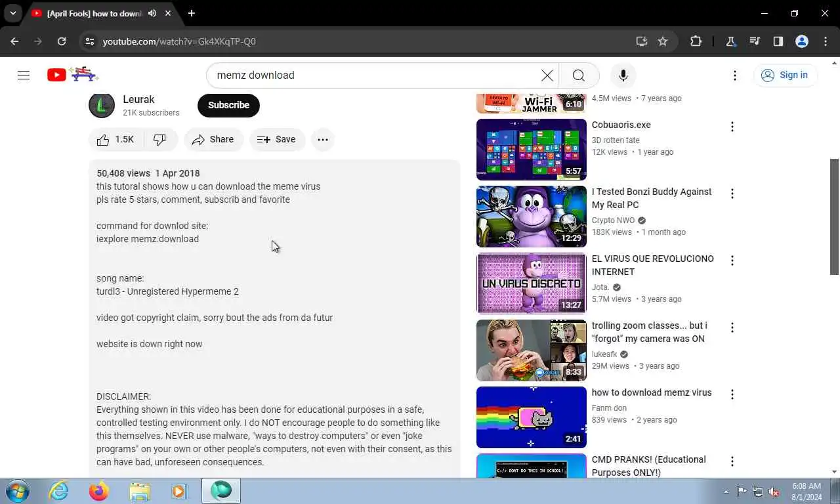
Task: Select the 3D rotten tate channel name
Action: point(616,140)
